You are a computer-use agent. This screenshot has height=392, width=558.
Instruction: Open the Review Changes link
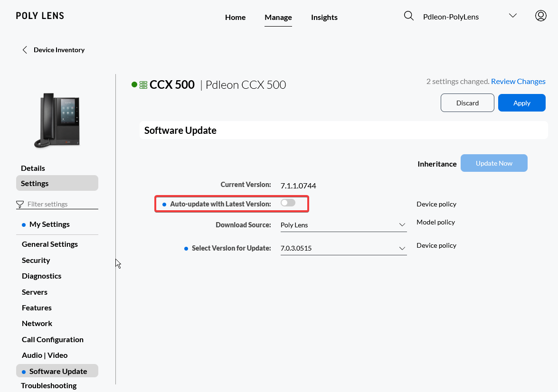518,82
